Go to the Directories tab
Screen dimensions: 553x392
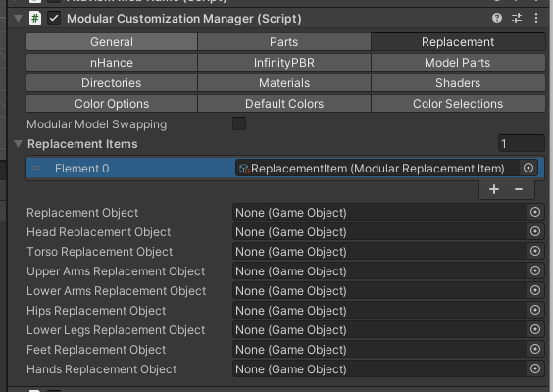(x=112, y=83)
